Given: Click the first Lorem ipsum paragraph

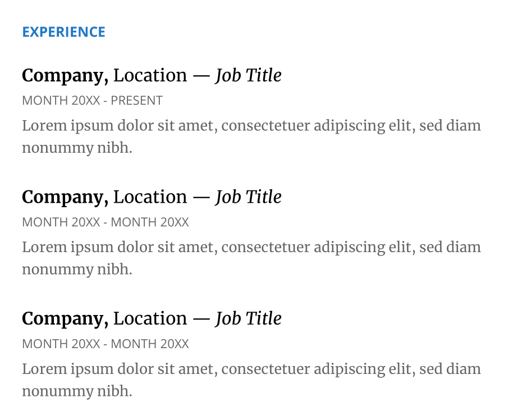Looking at the screenshot, I should pyautogui.click(x=251, y=136).
